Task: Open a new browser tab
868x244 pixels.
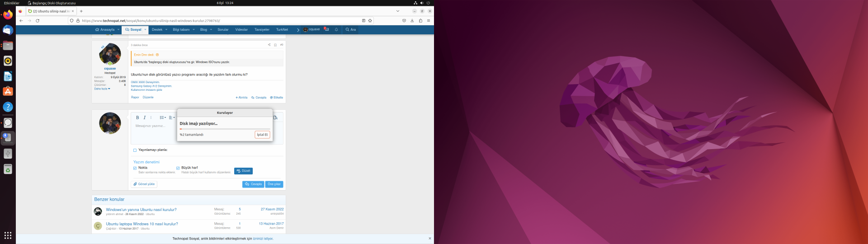Action: [81, 11]
